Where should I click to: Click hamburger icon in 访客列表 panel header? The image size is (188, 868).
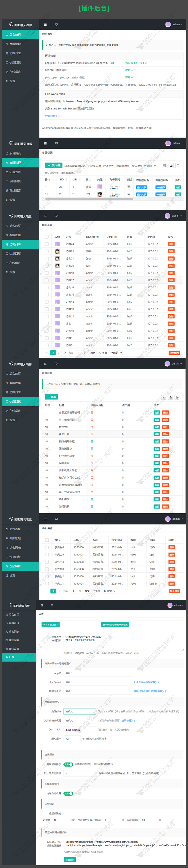point(45,216)
